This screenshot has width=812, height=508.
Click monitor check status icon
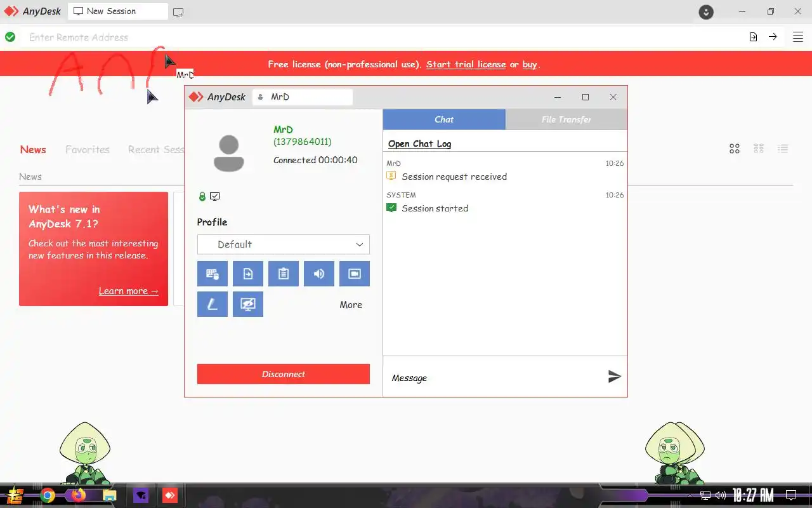pyautogui.click(x=215, y=197)
